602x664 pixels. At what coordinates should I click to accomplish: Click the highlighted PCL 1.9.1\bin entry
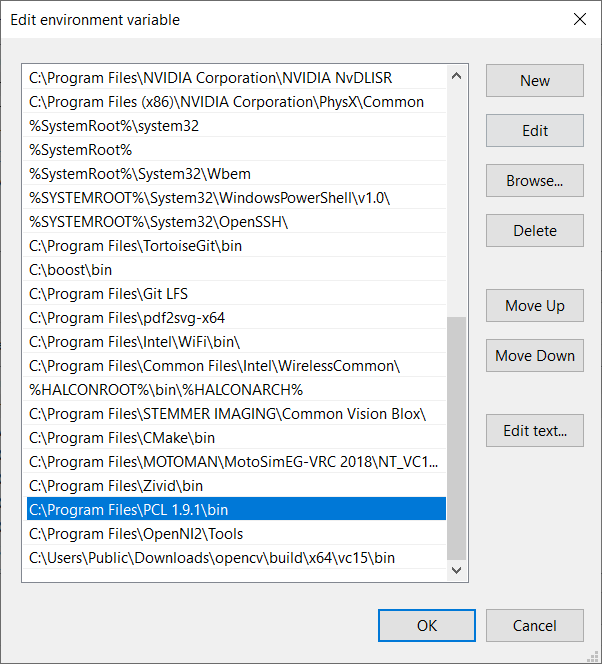[x=236, y=510]
